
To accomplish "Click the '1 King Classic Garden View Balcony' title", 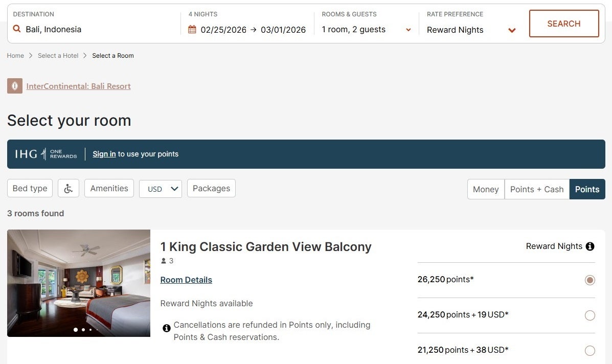I will tap(266, 247).
